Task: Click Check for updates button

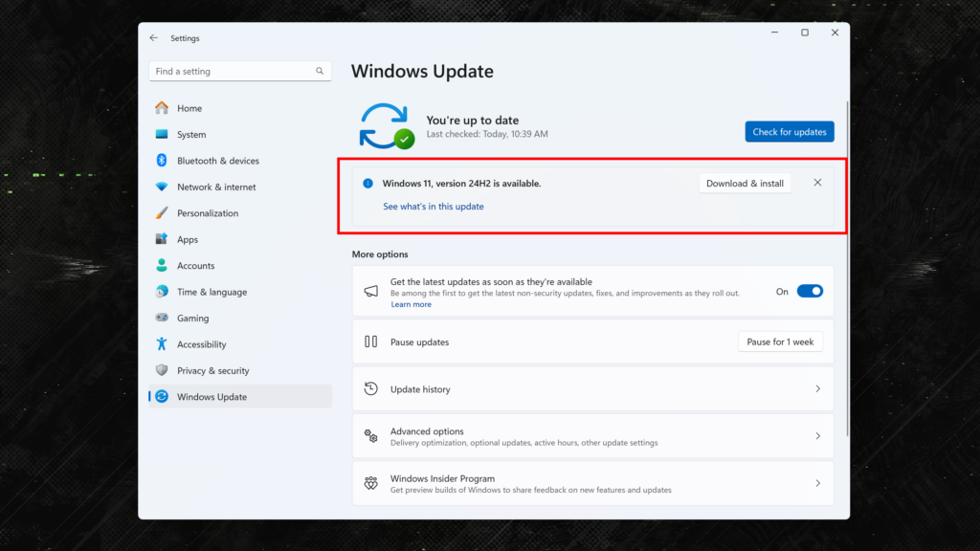Action: coord(790,132)
